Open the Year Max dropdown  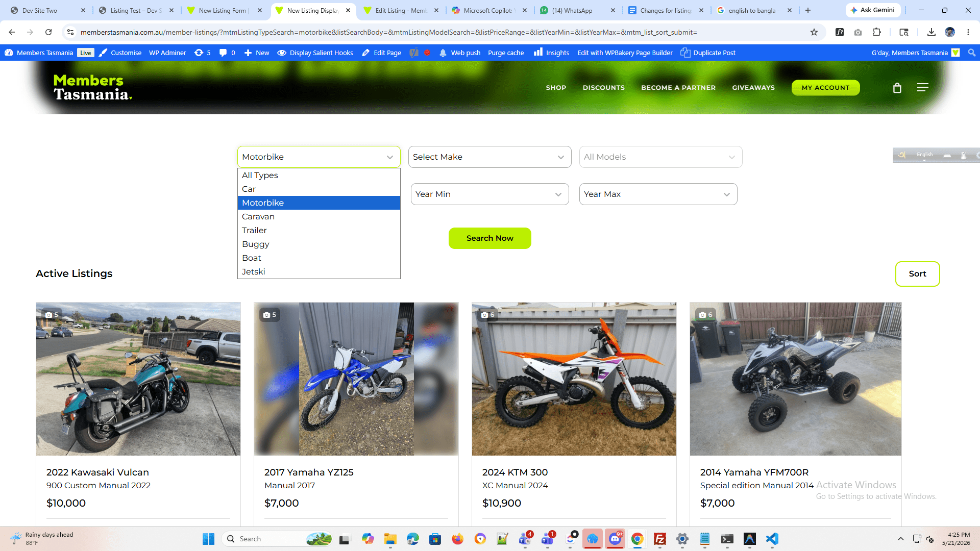coord(658,194)
